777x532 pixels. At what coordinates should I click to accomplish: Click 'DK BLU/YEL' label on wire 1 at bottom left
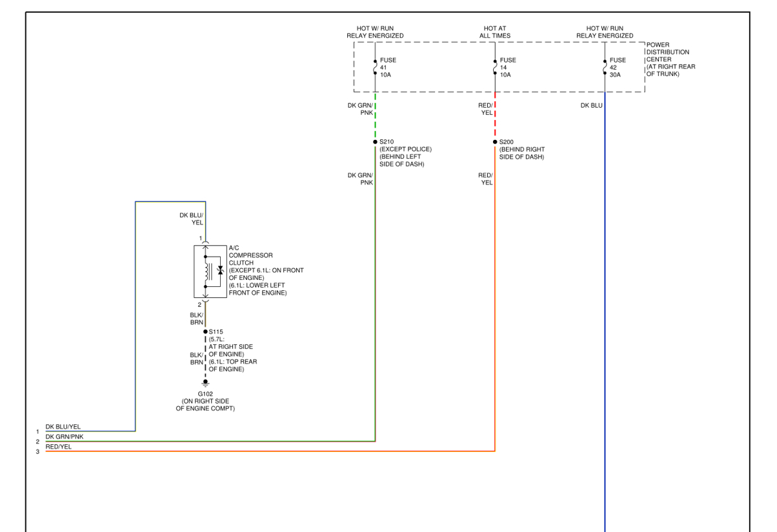63,427
